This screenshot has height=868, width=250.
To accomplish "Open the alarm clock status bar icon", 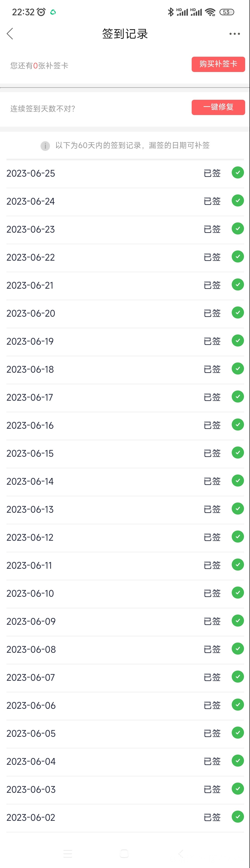I will (41, 12).
